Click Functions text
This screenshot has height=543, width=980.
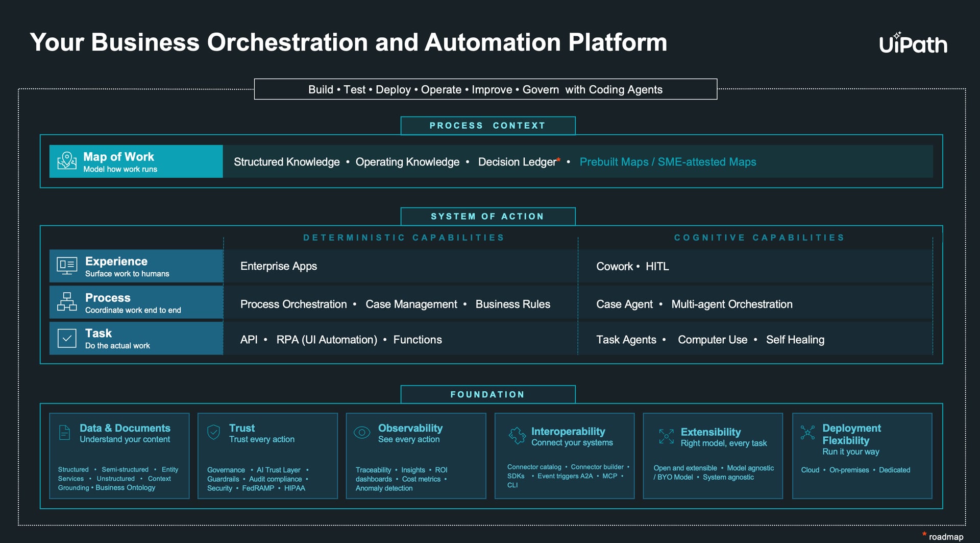tap(418, 340)
